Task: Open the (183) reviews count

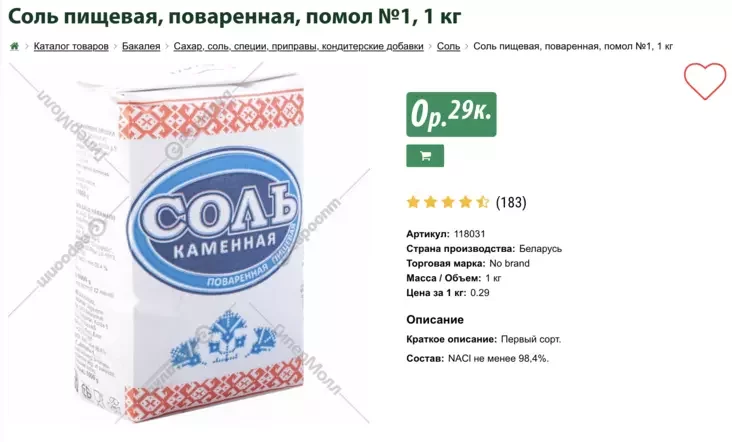Action: pos(511,202)
